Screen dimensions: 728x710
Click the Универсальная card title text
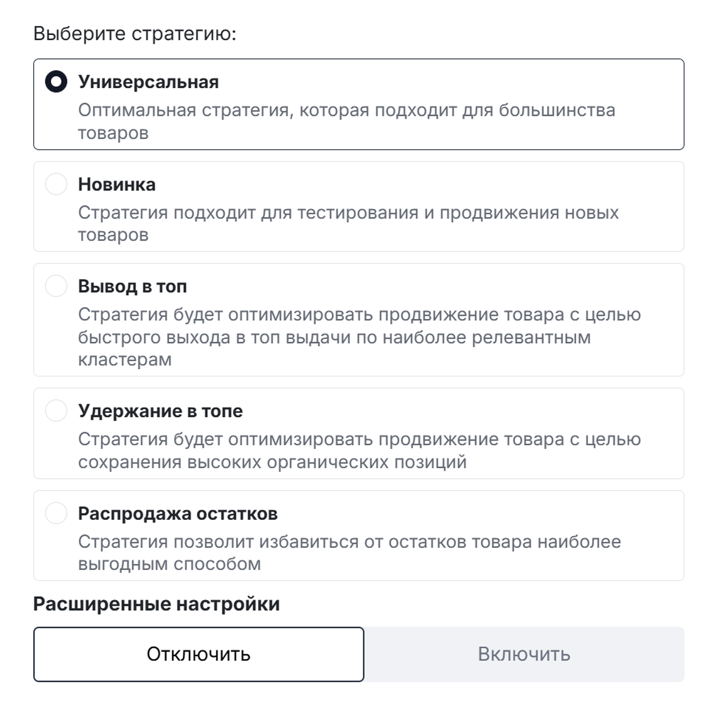[x=148, y=81]
